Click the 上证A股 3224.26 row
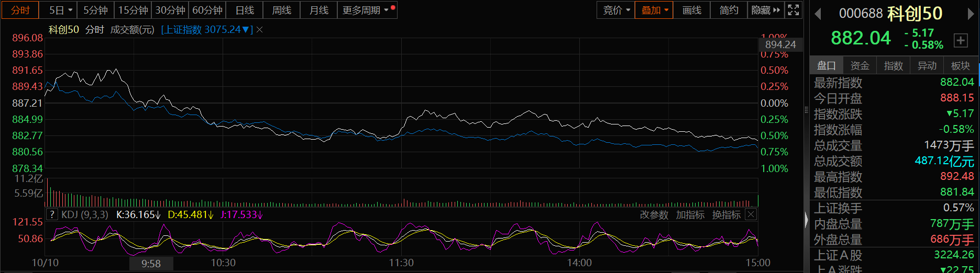980x273 pixels. (894, 255)
